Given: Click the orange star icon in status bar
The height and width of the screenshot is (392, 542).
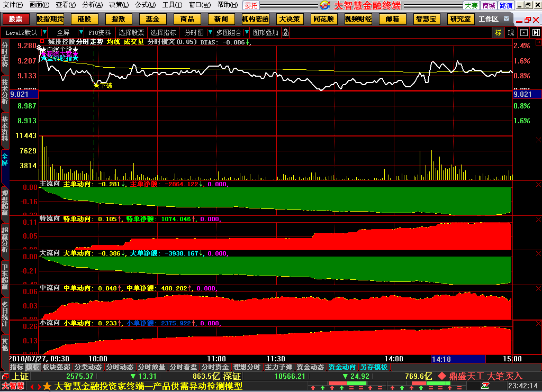Looking at the screenshot, I should [x=47, y=386].
